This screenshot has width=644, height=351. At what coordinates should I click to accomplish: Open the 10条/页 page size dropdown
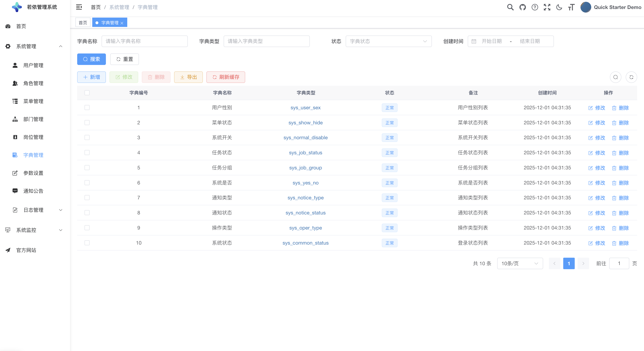520,263
